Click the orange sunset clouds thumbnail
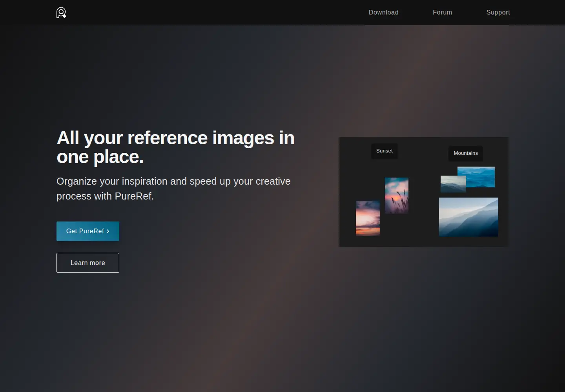Viewport: 565px width, 392px height. click(x=368, y=218)
